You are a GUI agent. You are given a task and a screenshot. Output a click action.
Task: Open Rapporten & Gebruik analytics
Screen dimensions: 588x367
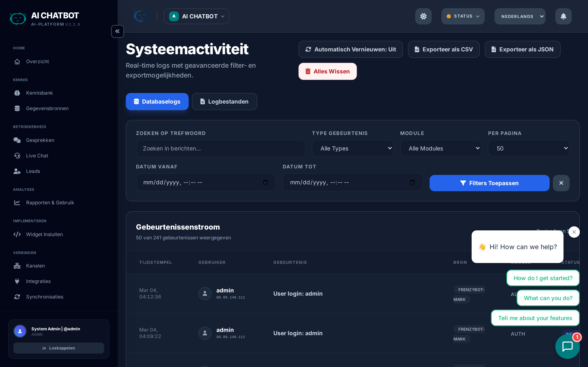click(x=50, y=202)
